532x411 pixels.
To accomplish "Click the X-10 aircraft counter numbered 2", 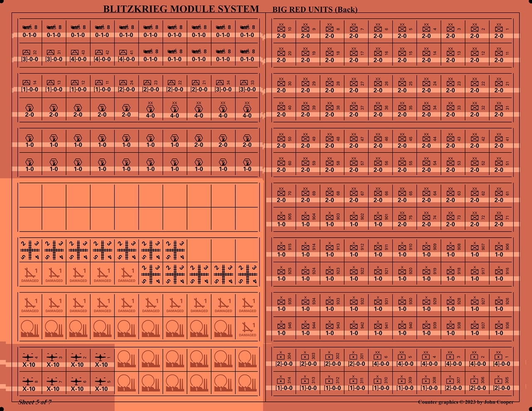I will click(78, 360).
